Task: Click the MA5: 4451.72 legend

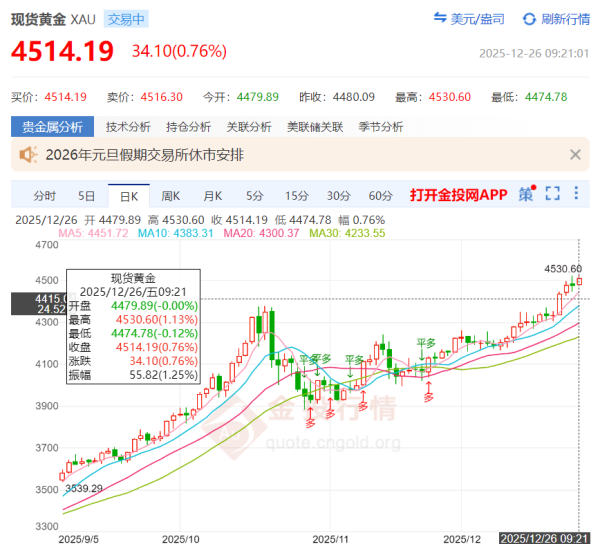Action: point(93,233)
